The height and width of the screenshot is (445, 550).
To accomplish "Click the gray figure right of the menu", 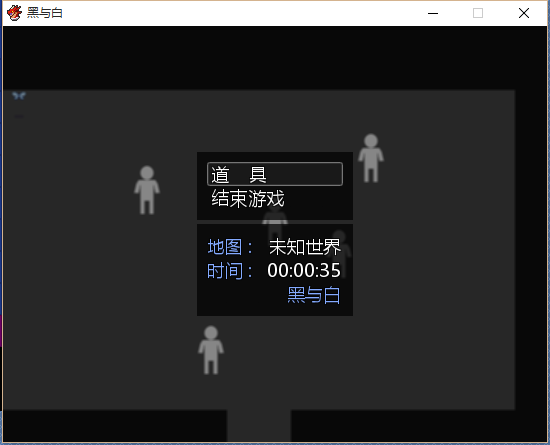I will click(x=371, y=158).
